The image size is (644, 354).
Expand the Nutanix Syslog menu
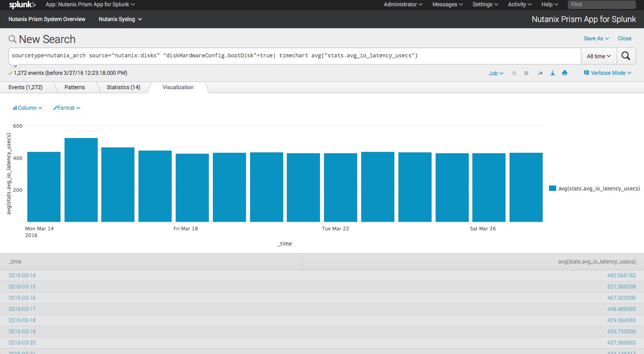point(121,19)
